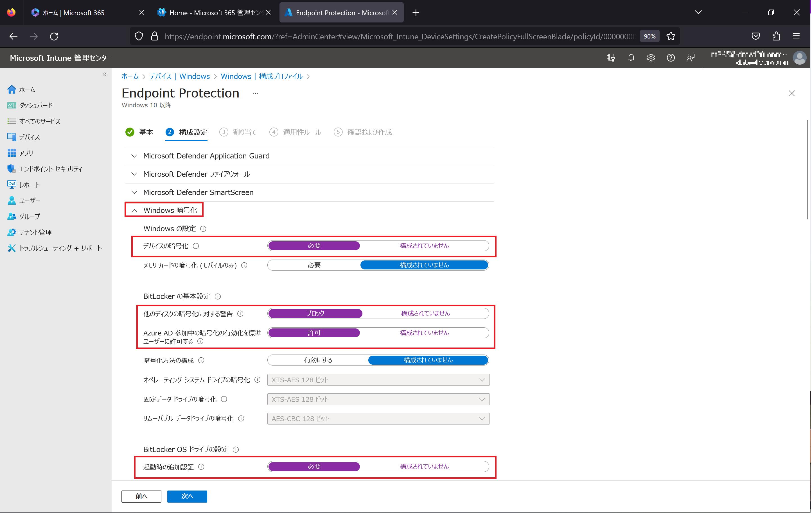Viewport: 812px width, 513px height.
Task: Open the Firefox hamburger application menu
Action: (x=796, y=36)
